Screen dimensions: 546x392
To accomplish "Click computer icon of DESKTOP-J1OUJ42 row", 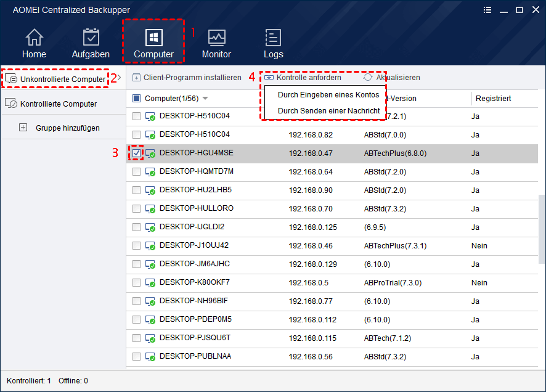I will coord(150,246).
